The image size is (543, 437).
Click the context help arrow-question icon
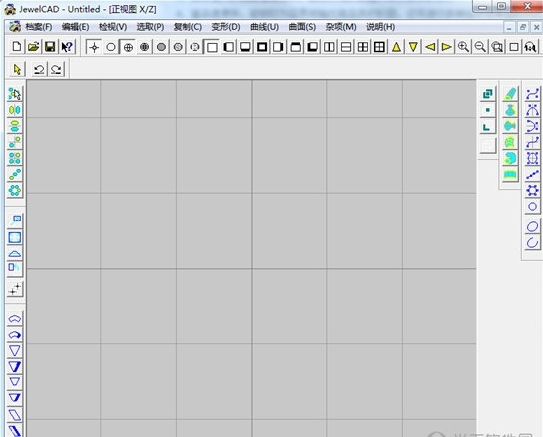click(x=67, y=47)
